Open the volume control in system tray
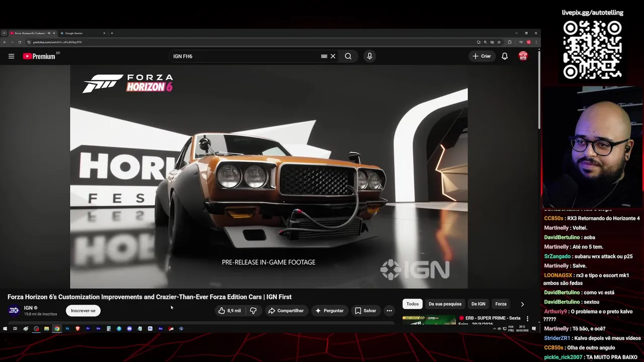 pyautogui.click(x=500, y=329)
